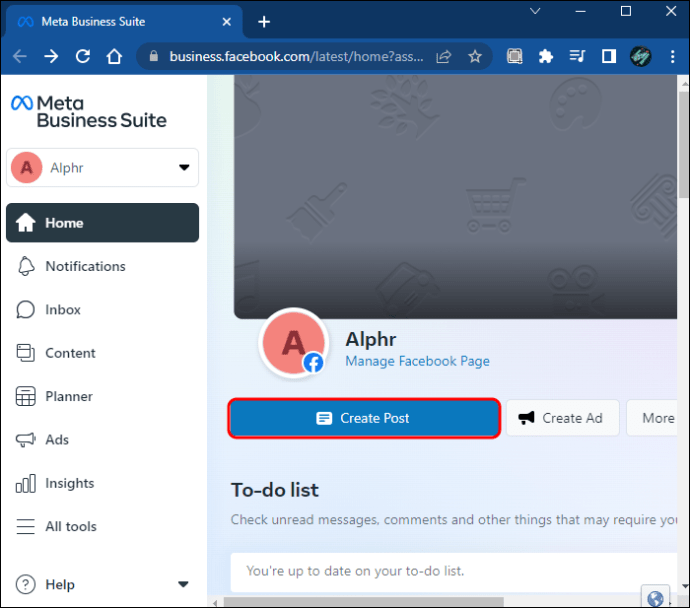
Task: Toggle the browser side panel icon
Action: (x=609, y=56)
